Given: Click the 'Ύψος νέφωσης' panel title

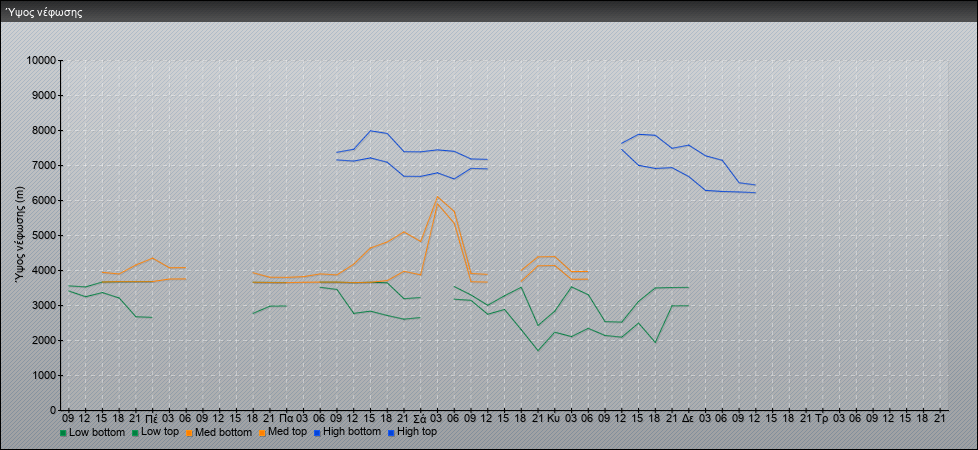Looking at the screenshot, I should [x=44, y=12].
